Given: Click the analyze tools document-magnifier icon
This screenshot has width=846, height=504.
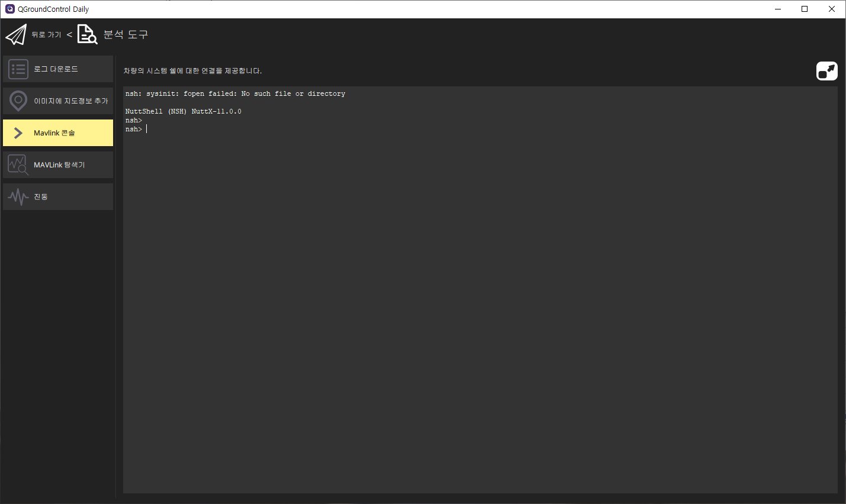Looking at the screenshot, I should tap(87, 35).
